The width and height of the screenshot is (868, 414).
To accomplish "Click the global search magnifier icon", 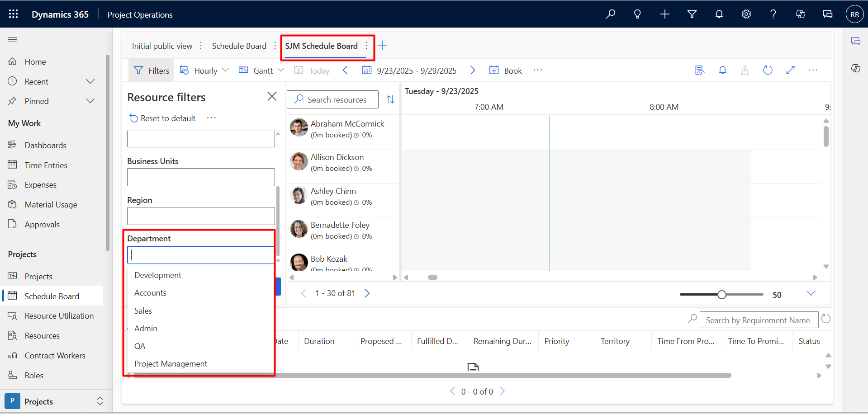I will [610, 14].
